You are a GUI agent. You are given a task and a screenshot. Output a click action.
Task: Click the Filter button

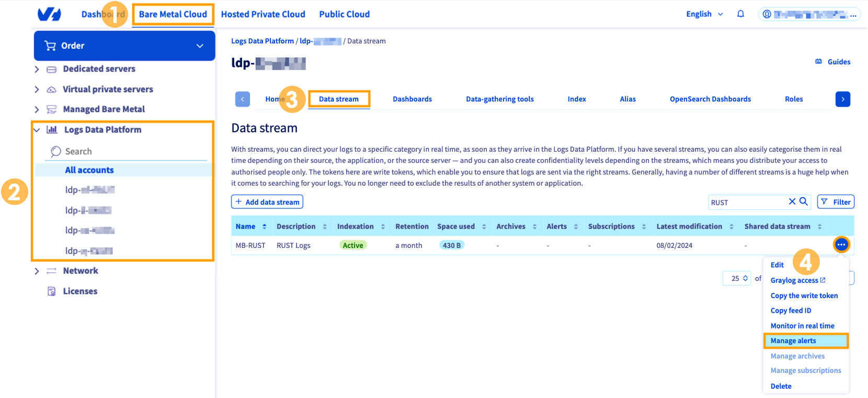coord(836,202)
